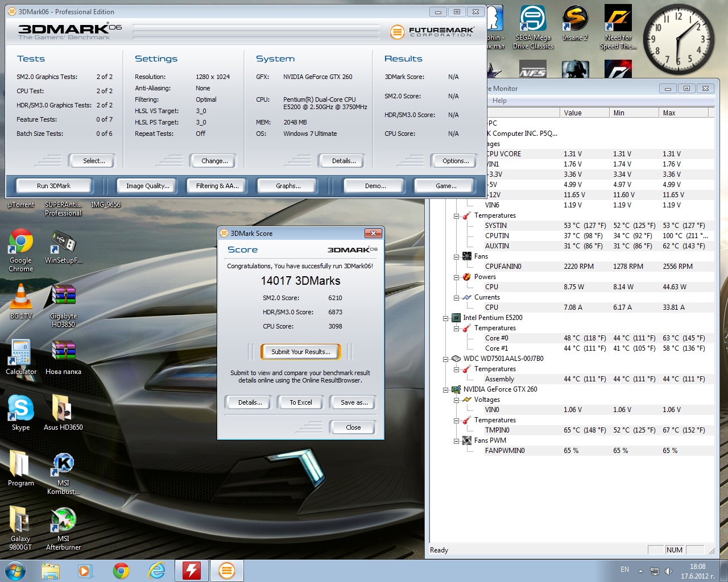Launch the MSI Kombustor desktop shortcut
728x582 pixels.
tap(64, 473)
